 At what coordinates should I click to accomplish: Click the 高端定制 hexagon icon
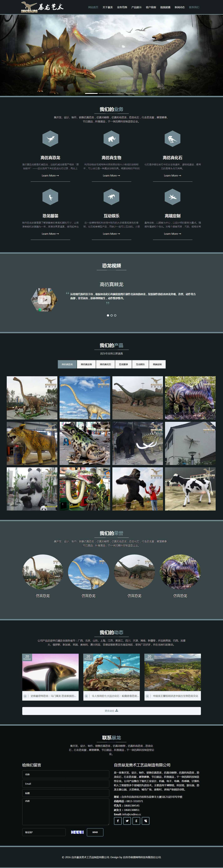click(172, 197)
